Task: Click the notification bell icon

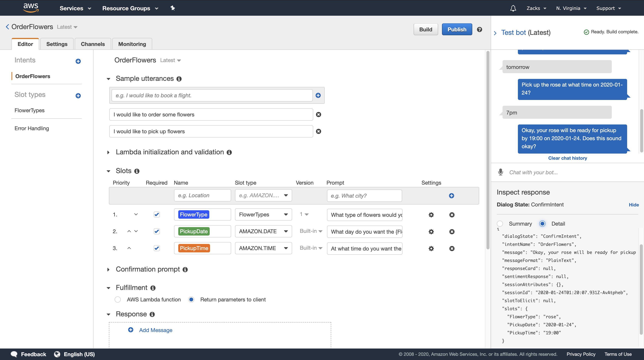Action: click(513, 8)
